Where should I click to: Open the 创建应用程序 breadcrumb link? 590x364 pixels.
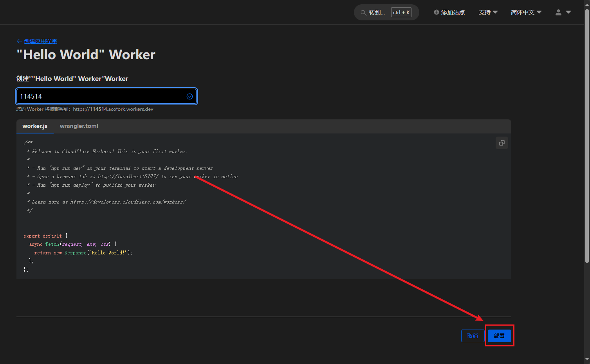point(40,41)
